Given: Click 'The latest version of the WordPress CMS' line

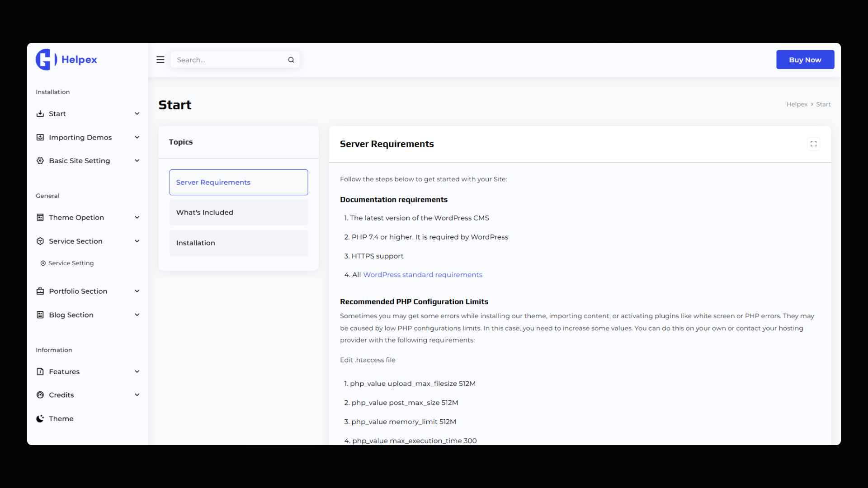Looking at the screenshot, I should pyautogui.click(x=419, y=218).
